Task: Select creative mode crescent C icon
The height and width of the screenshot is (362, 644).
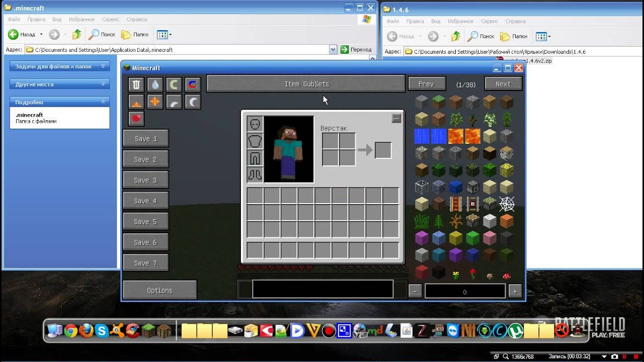Action: point(174,84)
